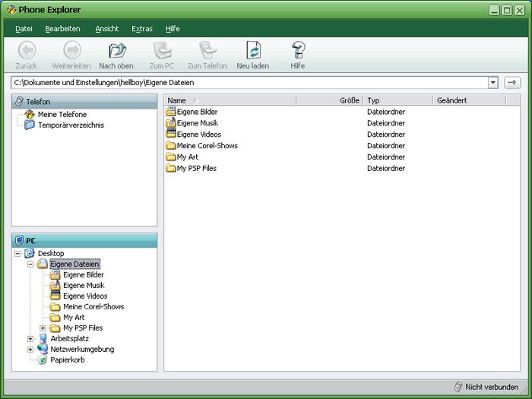Click Nicht verbunden status text

pos(492,387)
